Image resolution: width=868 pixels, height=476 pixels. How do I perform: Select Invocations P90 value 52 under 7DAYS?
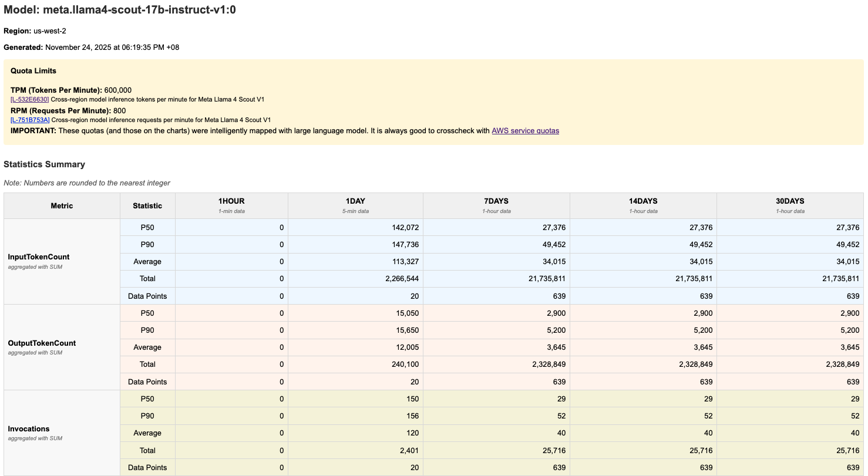561,416
